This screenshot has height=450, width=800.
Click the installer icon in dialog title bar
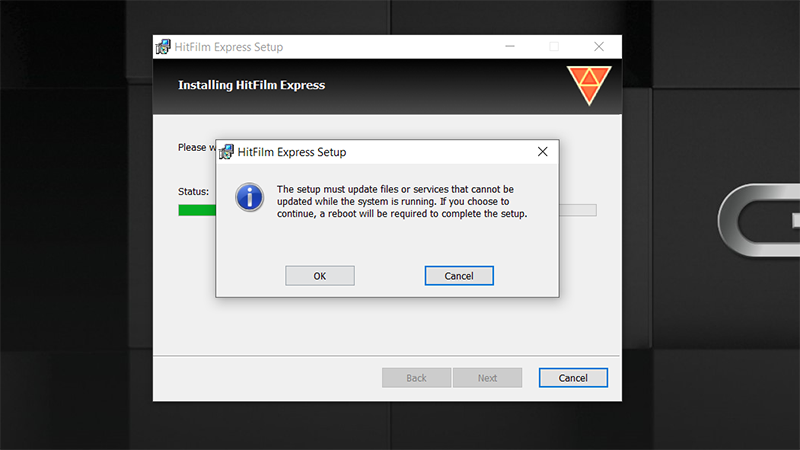[226, 152]
